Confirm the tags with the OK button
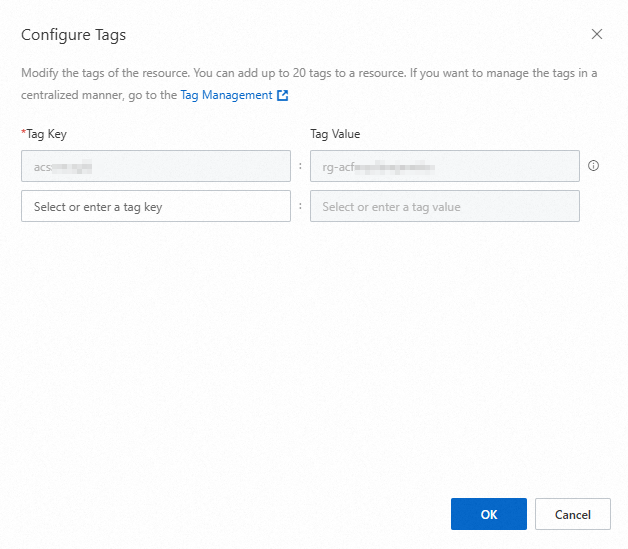628x549 pixels. click(488, 514)
